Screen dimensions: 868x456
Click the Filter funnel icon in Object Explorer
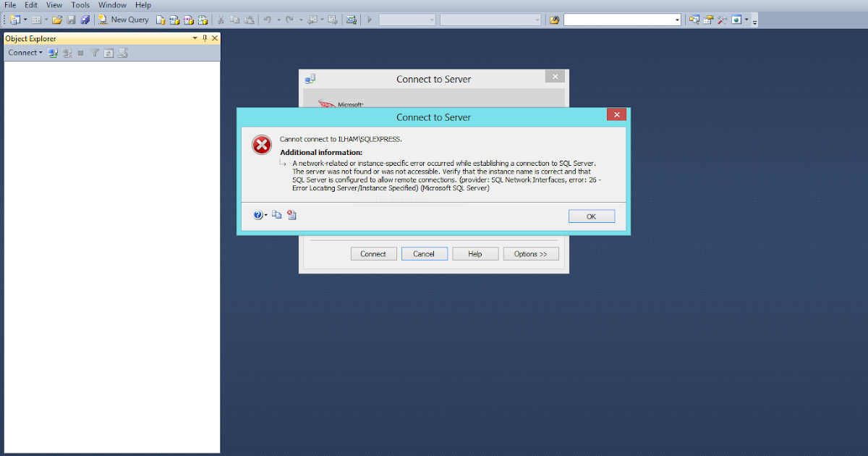click(x=95, y=53)
